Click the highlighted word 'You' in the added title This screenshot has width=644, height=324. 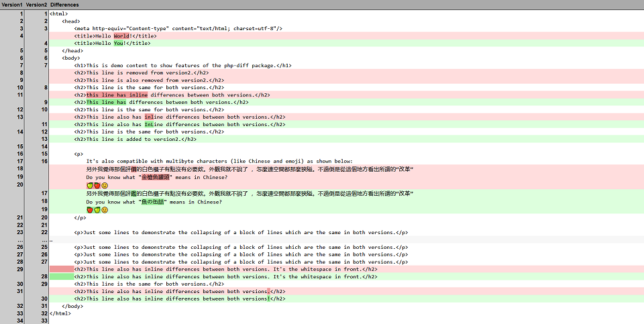pos(118,43)
